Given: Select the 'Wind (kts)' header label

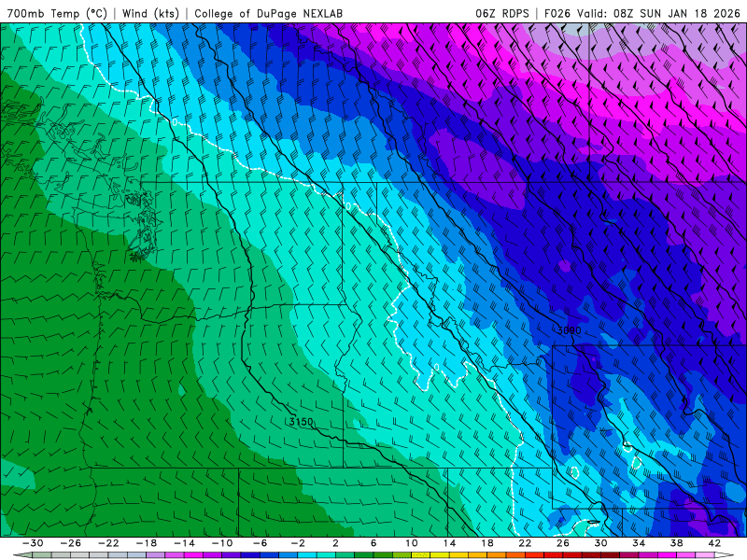Looking at the screenshot, I should tap(150, 13).
